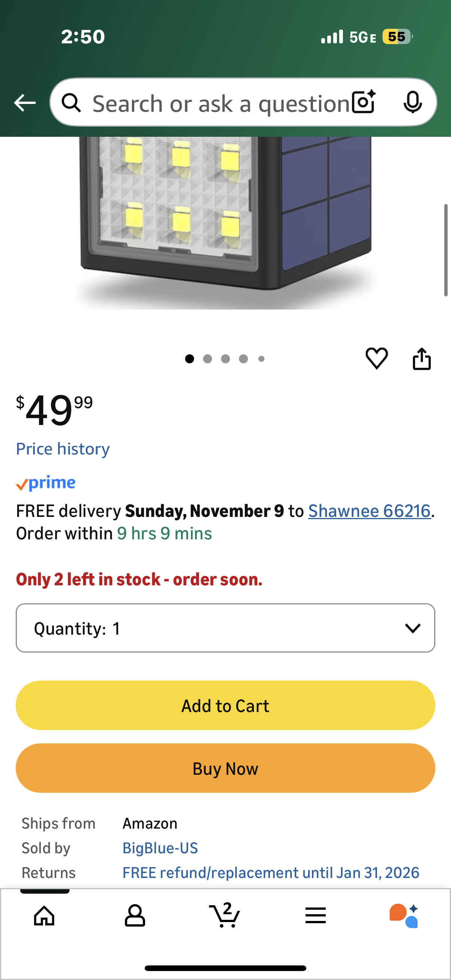Open the hamburger menu tab
Image resolution: width=451 pixels, height=980 pixels.
315,915
